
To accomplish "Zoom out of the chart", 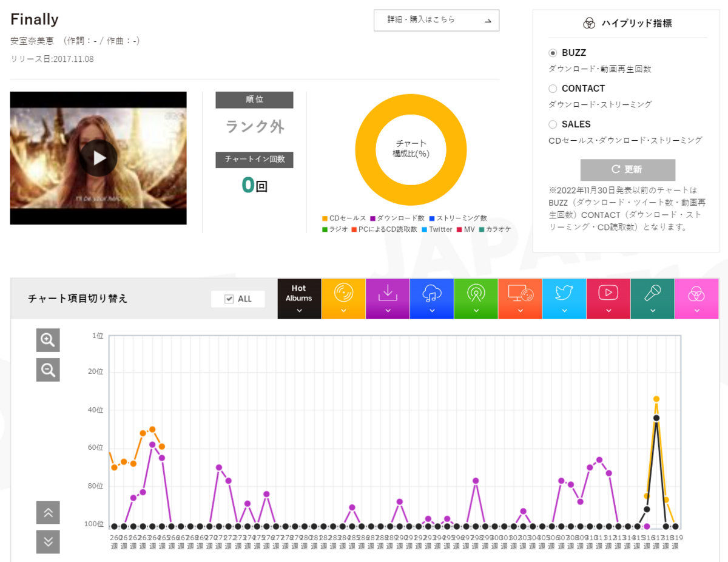I will [48, 369].
